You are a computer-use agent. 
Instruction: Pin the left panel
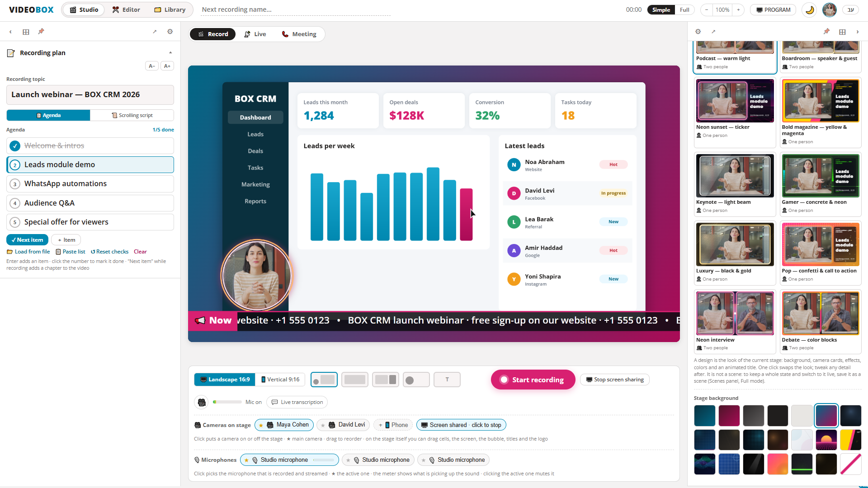pyautogui.click(x=41, y=32)
